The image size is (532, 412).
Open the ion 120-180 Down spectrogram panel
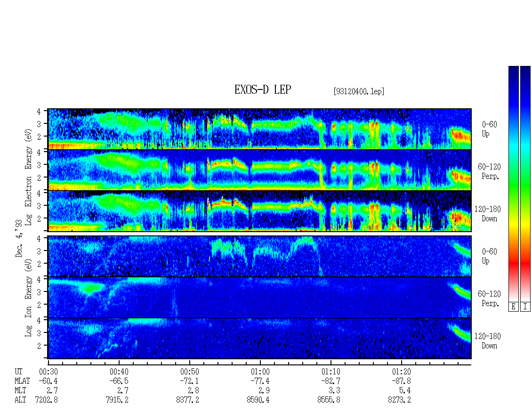pos(259,339)
